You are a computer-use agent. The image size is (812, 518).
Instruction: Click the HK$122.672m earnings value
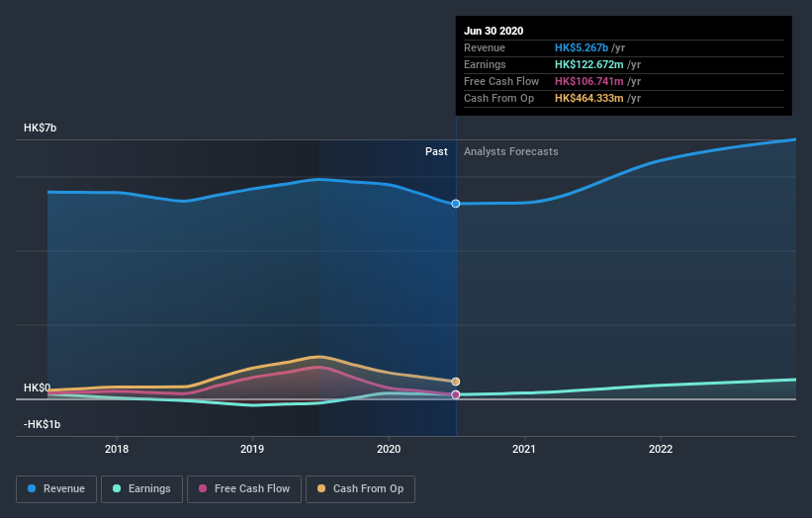[x=588, y=64]
